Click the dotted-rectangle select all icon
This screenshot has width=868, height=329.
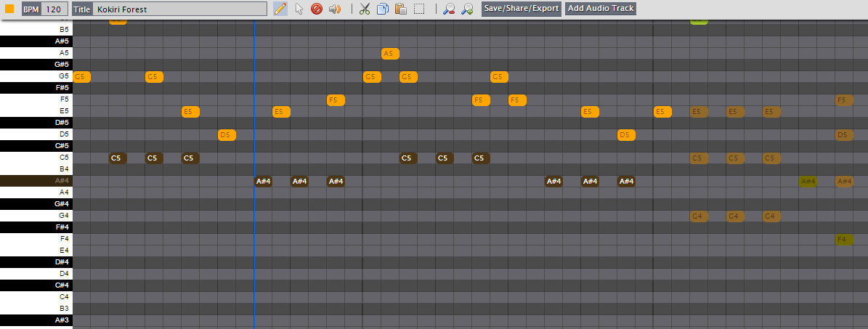(419, 9)
